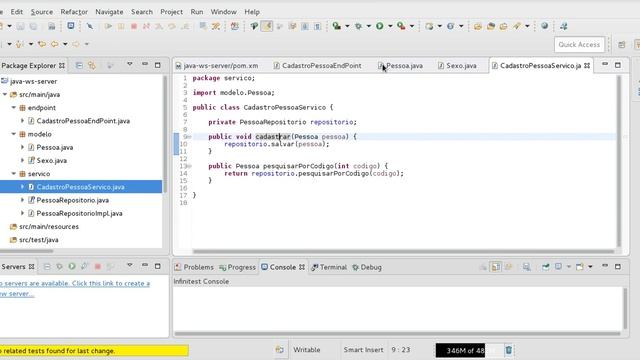Click the Collapse All icon in Package Explorer
The height and width of the screenshot is (360, 640).
click(79, 65)
